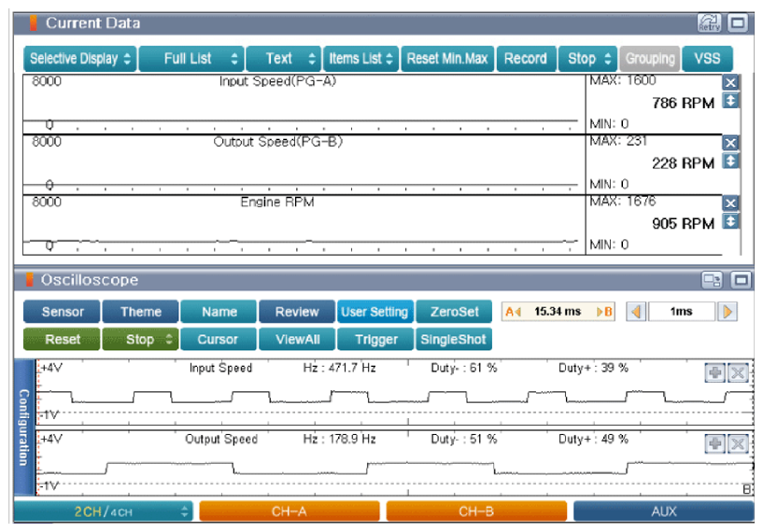This screenshot has height=532, width=763.
Task: Click the 15.34 ms cursor interval value
Action: tap(558, 312)
